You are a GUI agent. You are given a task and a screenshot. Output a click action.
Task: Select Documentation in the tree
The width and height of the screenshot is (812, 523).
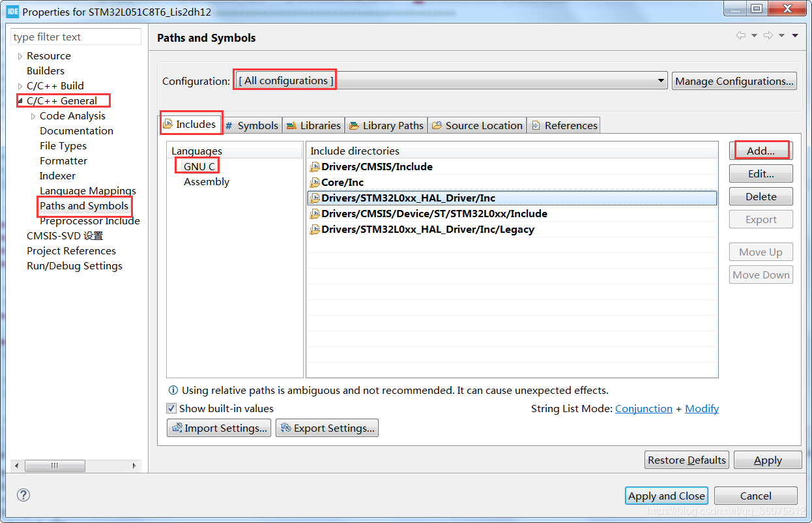(x=76, y=131)
